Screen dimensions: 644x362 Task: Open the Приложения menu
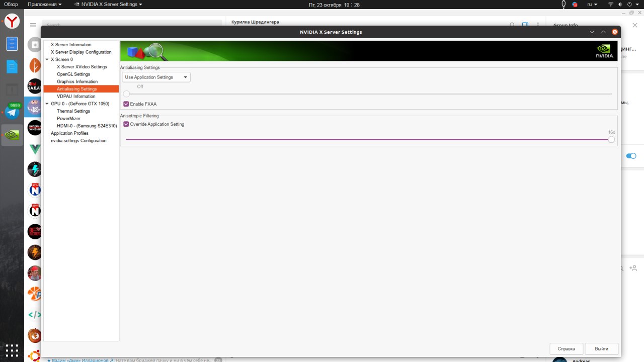pyautogui.click(x=45, y=5)
